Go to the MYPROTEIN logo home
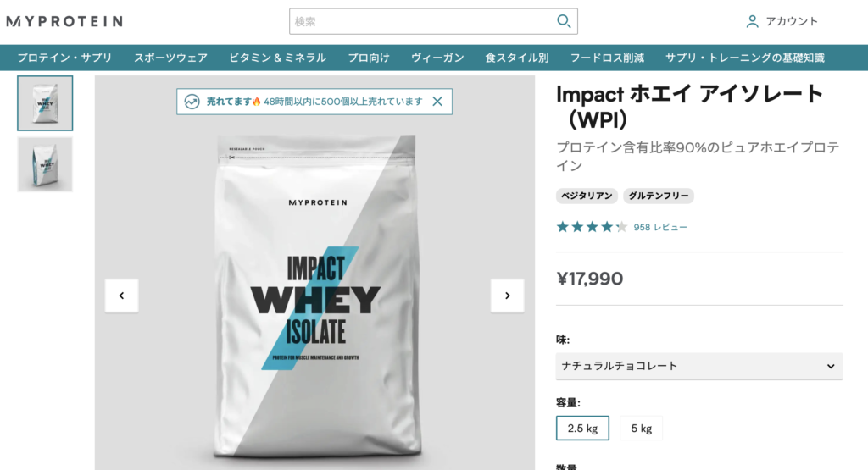 [x=64, y=21]
